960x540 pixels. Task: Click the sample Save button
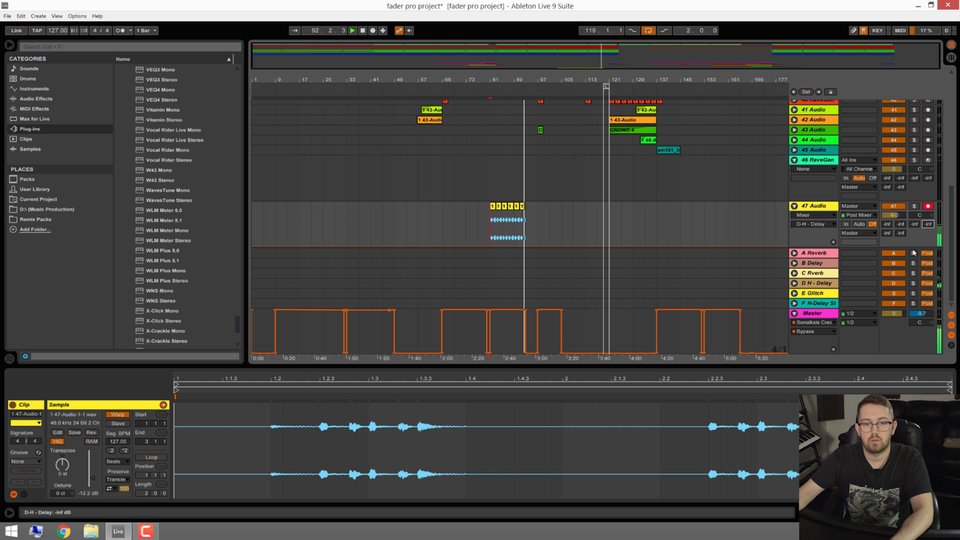(74, 432)
